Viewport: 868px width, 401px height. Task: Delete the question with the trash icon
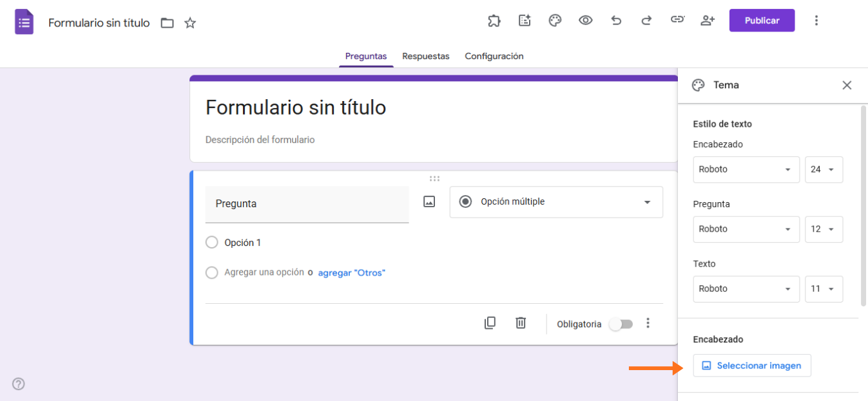pos(520,323)
